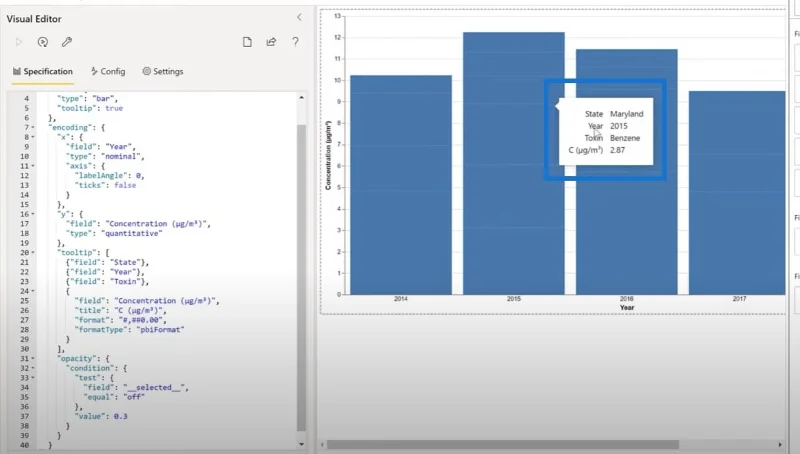Click the preview scroll left arrow
Screen dimensions: 800x454
[x=322, y=445]
